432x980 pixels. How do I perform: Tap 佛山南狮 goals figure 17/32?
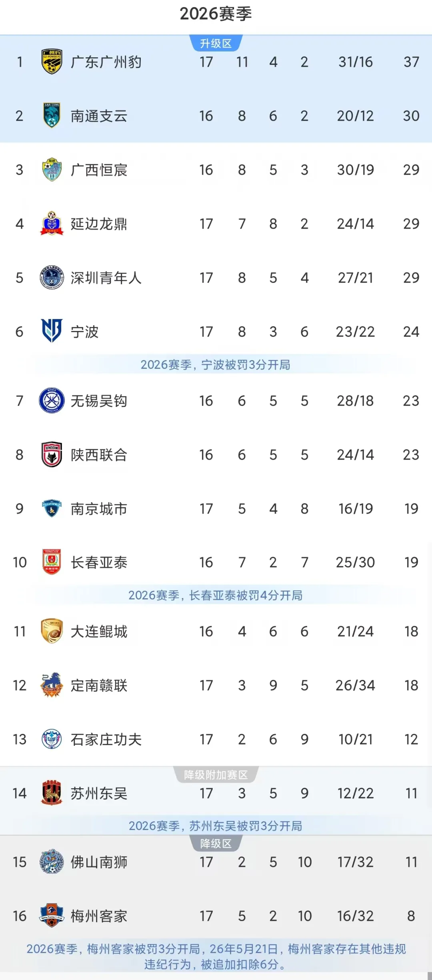355,862
